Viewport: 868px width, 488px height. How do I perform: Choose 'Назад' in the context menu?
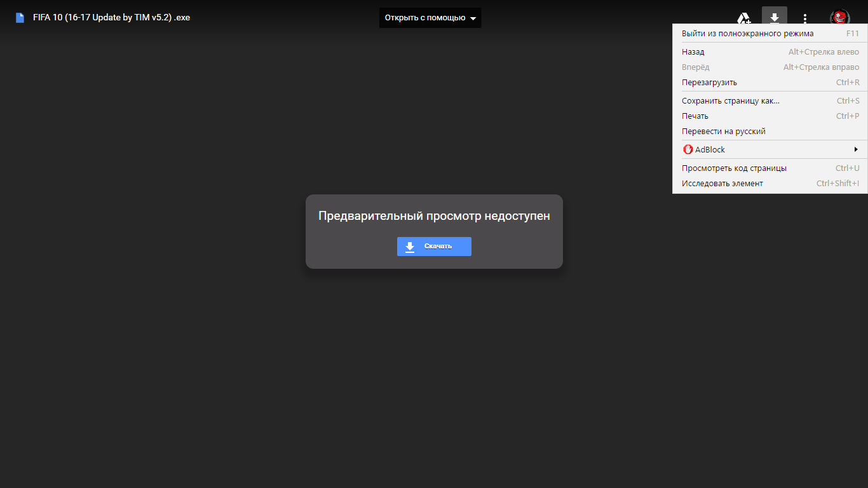click(x=770, y=52)
